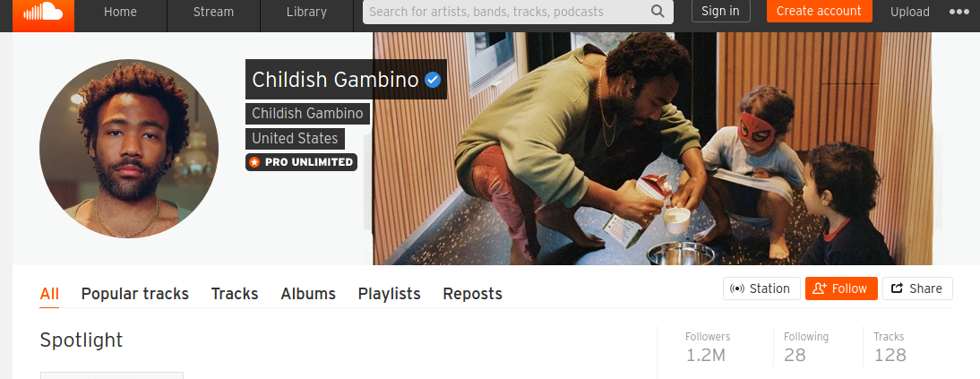Open the Upload page
This screenshot has height=379, width=980.
[x=910, y=12]
